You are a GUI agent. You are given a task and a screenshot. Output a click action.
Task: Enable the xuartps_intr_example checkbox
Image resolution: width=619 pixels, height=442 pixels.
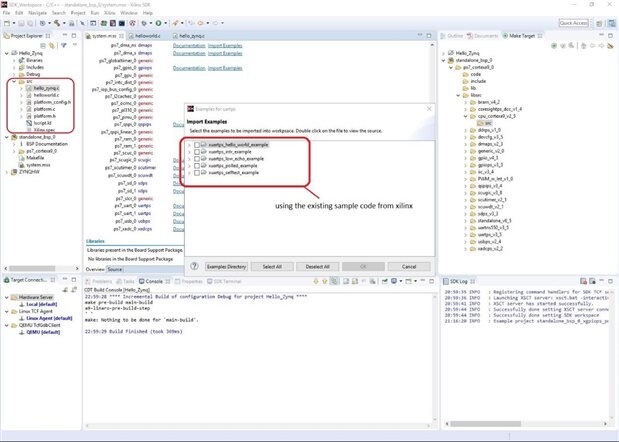tap(198, 152)
